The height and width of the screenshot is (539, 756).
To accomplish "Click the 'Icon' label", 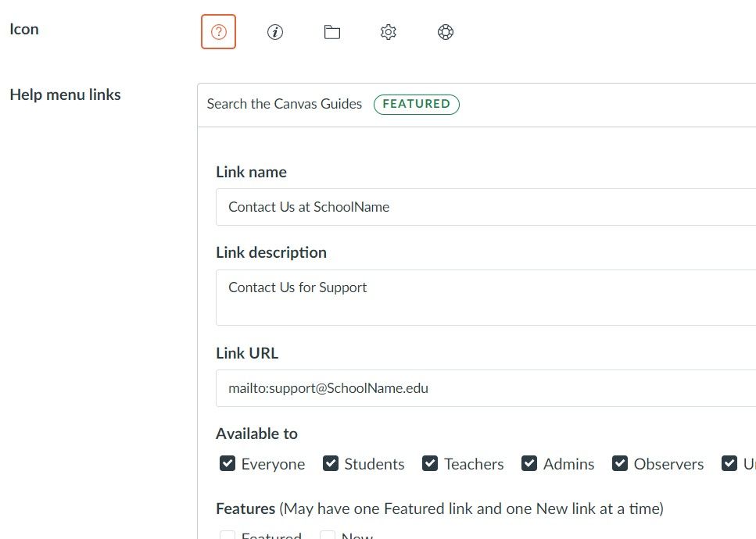I will point(24,29).
